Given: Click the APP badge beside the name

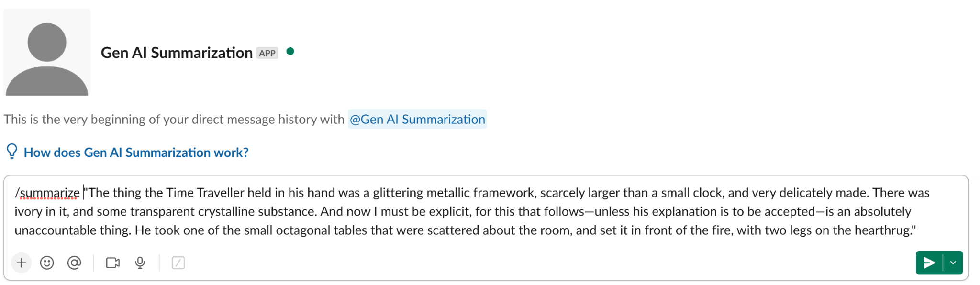Looking at the screenshot, I should pyautogui.click(x=267, y=53).
